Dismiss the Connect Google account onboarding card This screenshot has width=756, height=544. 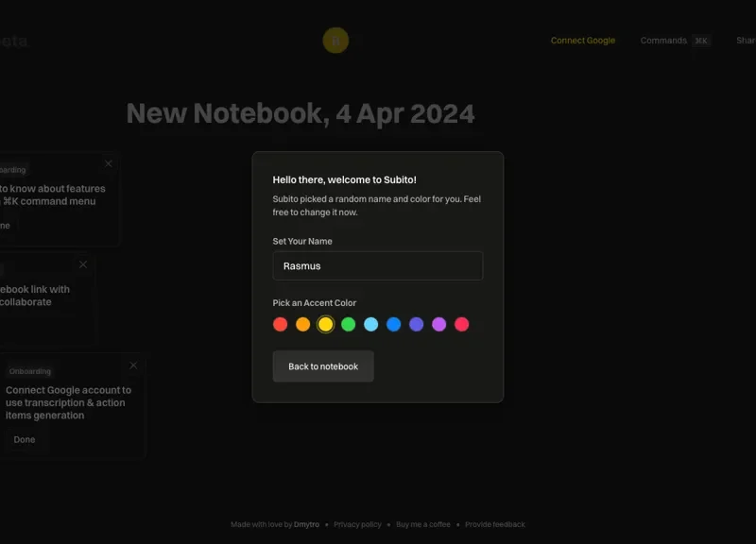133,365
